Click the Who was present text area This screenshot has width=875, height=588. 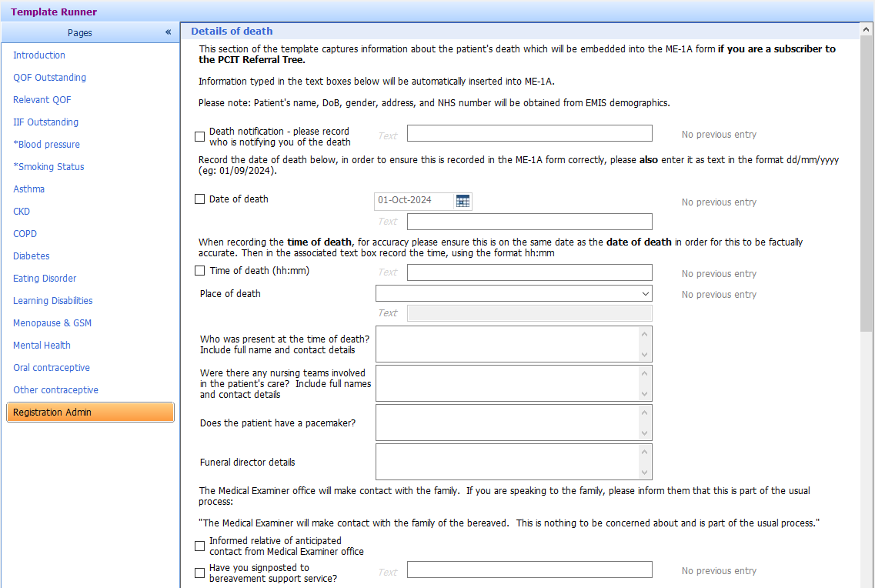tap(514, 344)
